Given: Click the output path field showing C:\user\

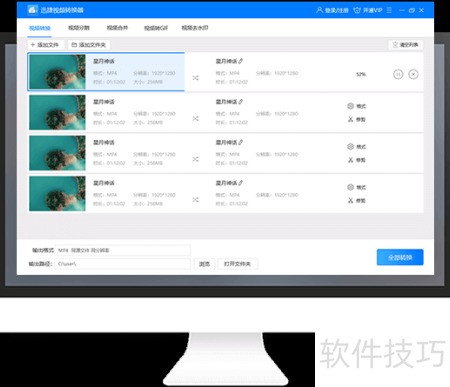Looking at the screenshot, I should (123, 264).
